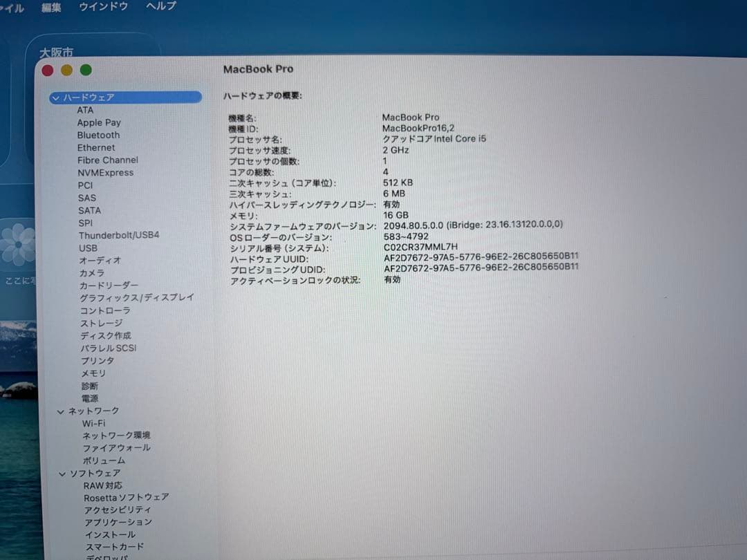Select Apple Pay in hardware list

tap(99, 123)
